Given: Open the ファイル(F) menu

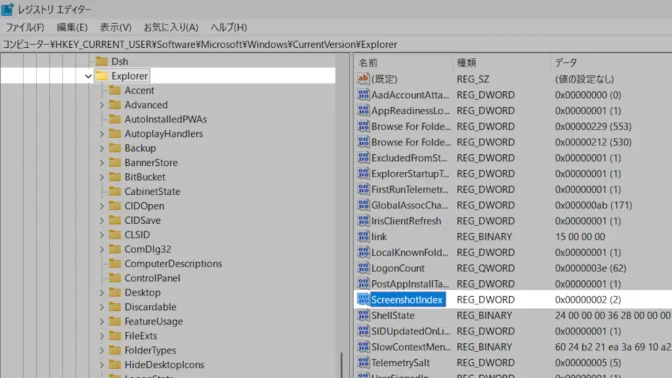Looking at the screenshot, I should click(25, 27).
